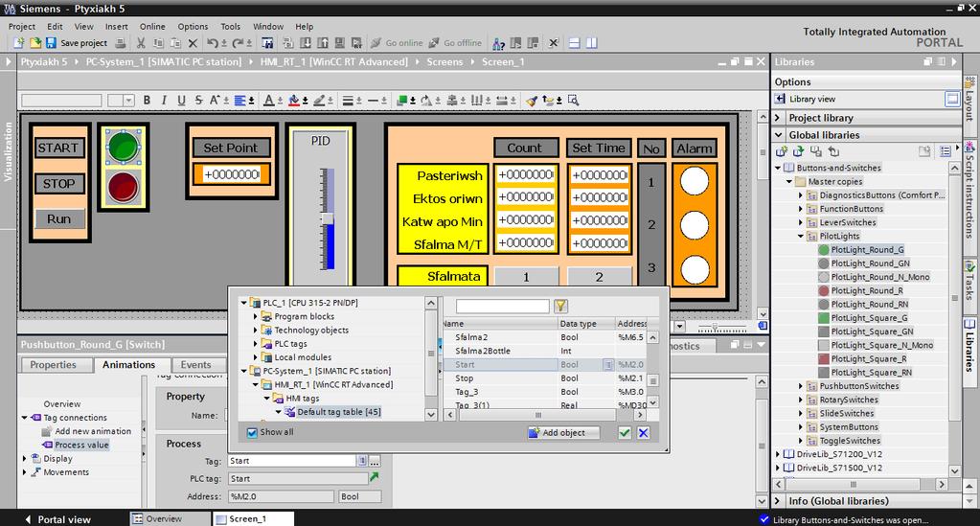
Task: Click the START button on HMI screen
Action: pyautogui.click(x=58, y=148)
